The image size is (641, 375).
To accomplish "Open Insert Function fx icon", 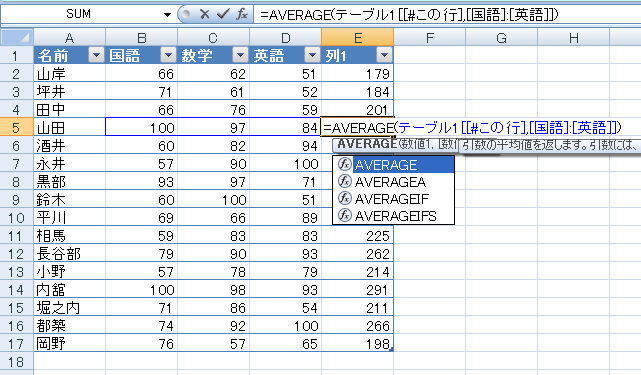I will point(242,14).
